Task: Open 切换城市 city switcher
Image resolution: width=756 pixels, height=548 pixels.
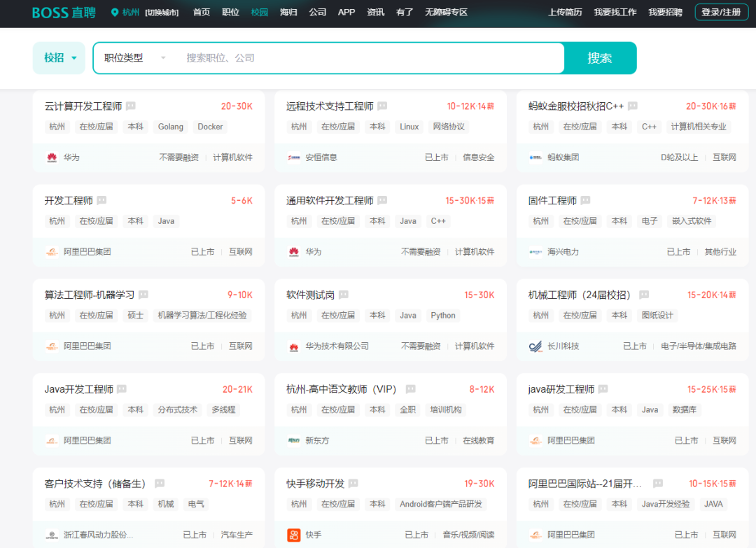Action: point(162,13)
